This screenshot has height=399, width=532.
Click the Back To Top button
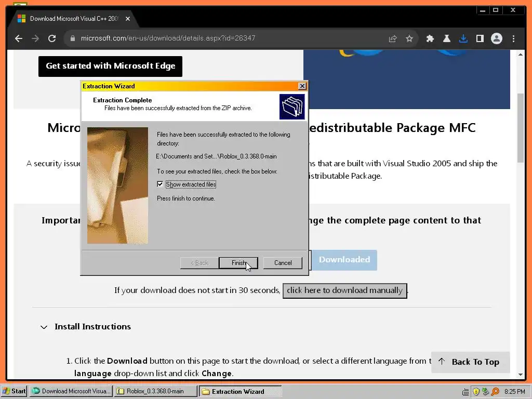point(470,362)
